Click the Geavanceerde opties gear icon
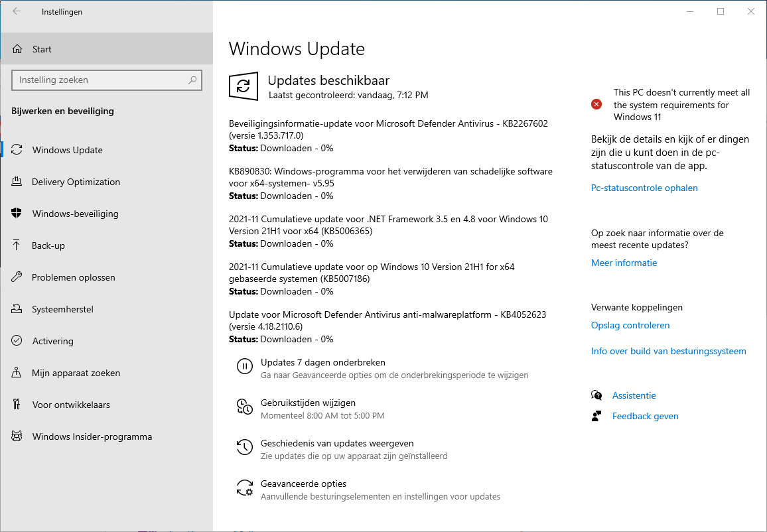 click(x=244, y=488)
